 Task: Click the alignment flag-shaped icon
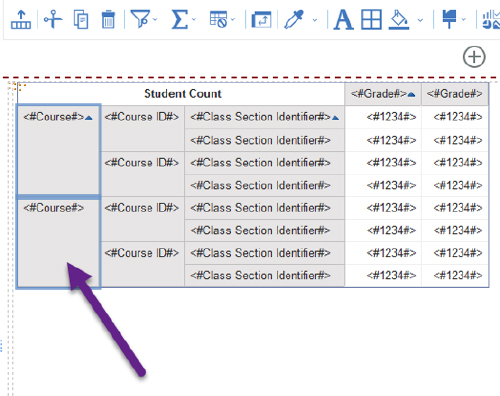click(449, 19)
